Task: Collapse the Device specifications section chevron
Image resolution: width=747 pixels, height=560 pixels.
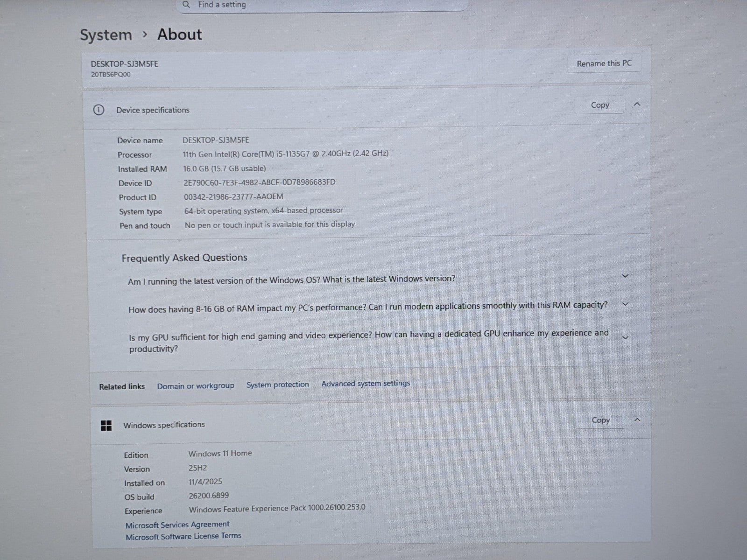Action: [x=637, y=105]
